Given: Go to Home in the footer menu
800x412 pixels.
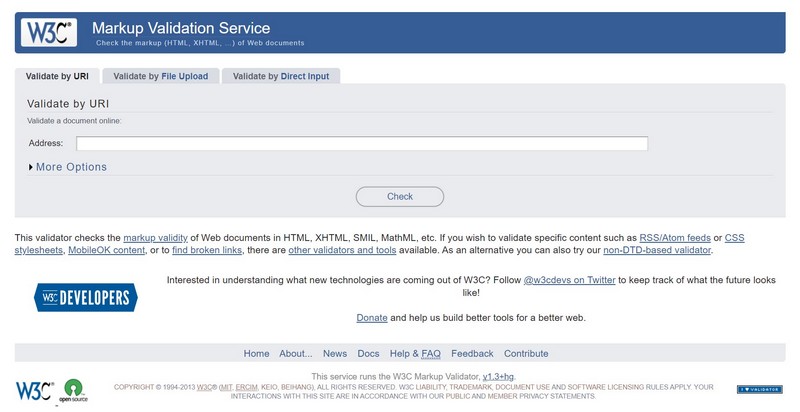Looking at the screenshot, I should click(256, 354).
